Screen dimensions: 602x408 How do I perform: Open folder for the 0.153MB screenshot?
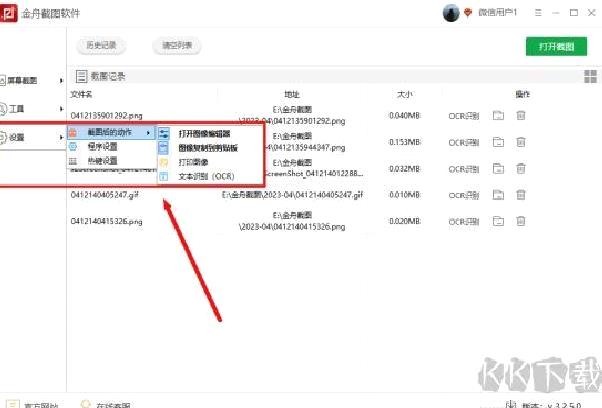click(x=498, y=142)
